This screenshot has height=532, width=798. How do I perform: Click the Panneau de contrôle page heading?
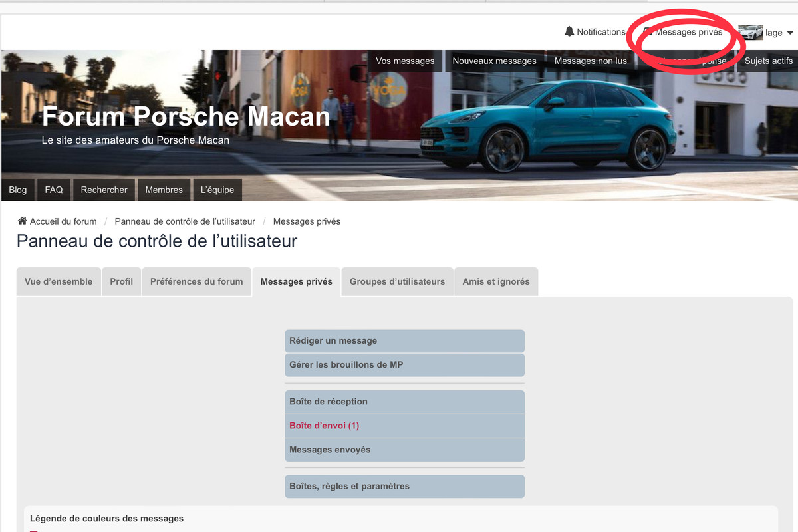coord(157,241)
